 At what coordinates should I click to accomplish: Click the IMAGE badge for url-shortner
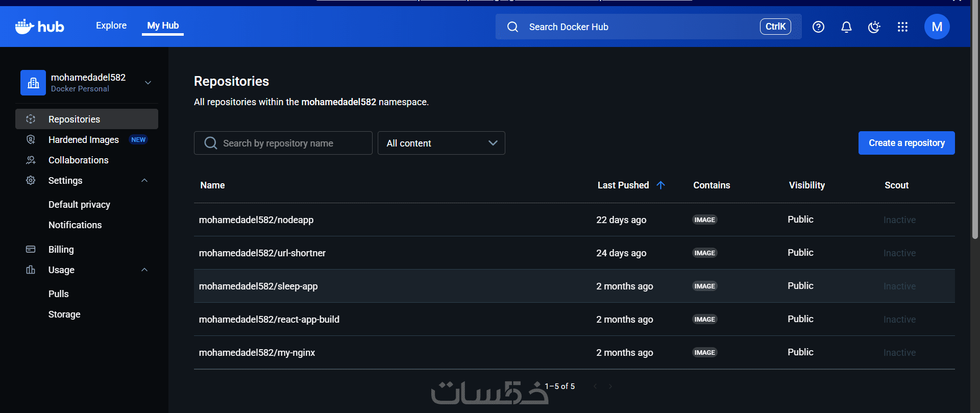tap(705, 253)
